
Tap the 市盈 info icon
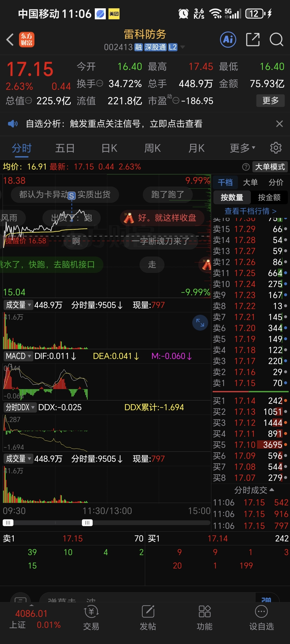176,101
